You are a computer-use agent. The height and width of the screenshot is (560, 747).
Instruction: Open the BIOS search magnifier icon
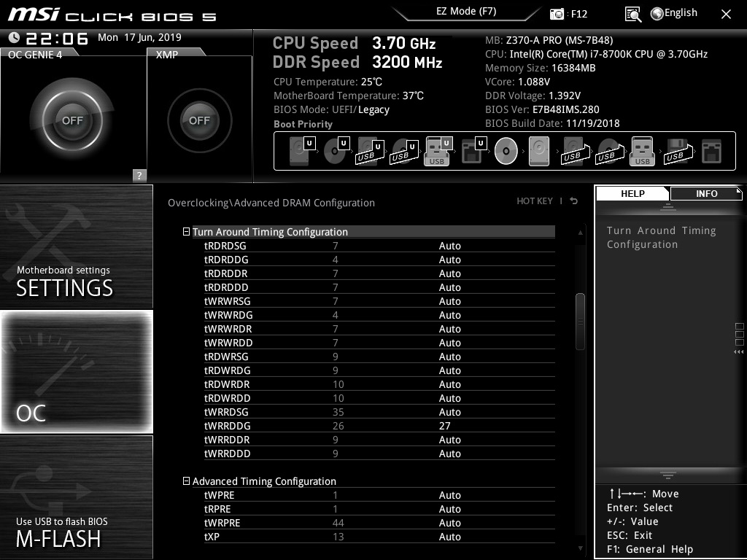pos(632,15)
